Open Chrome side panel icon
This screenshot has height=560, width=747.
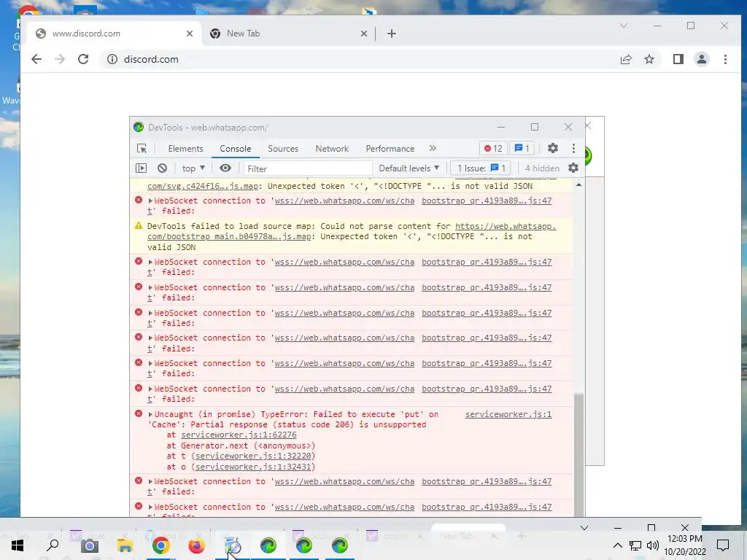point(678,59)
